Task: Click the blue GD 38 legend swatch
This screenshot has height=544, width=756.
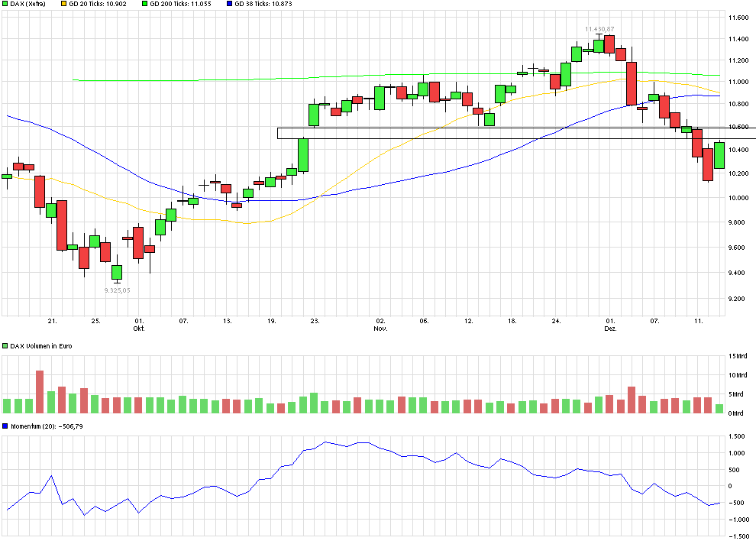Action: 230,4
